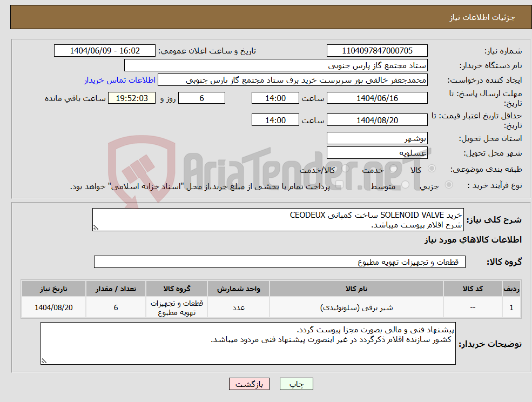The image size is (532, 402).
Task: Click the need date cell 1404/08/20 in table
Action: (x=53, y=307)
